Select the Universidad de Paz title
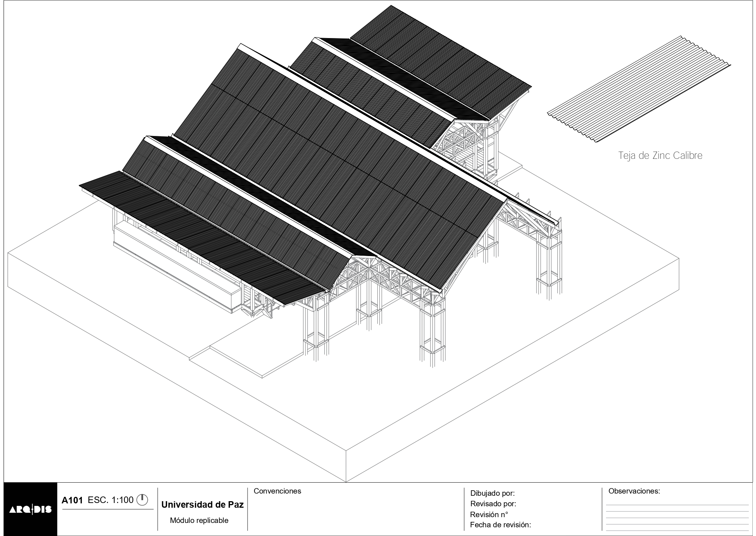This screenshot has height=536, width=756. click(202, 504)
